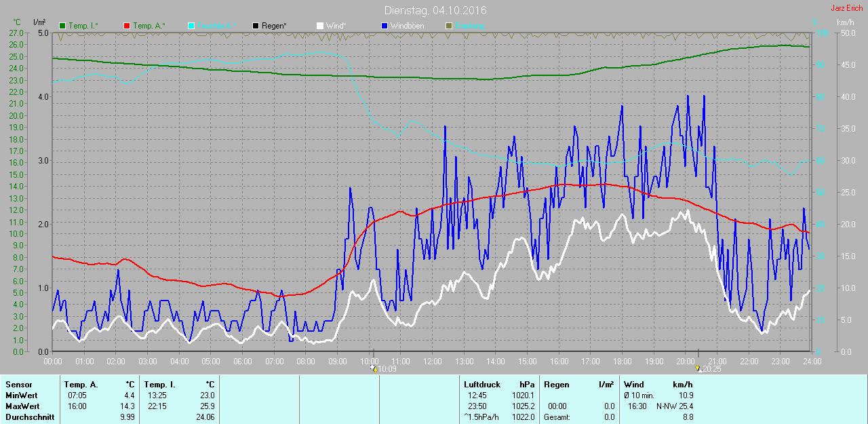Click the km/h axis unit label at top right

(845, 22)
